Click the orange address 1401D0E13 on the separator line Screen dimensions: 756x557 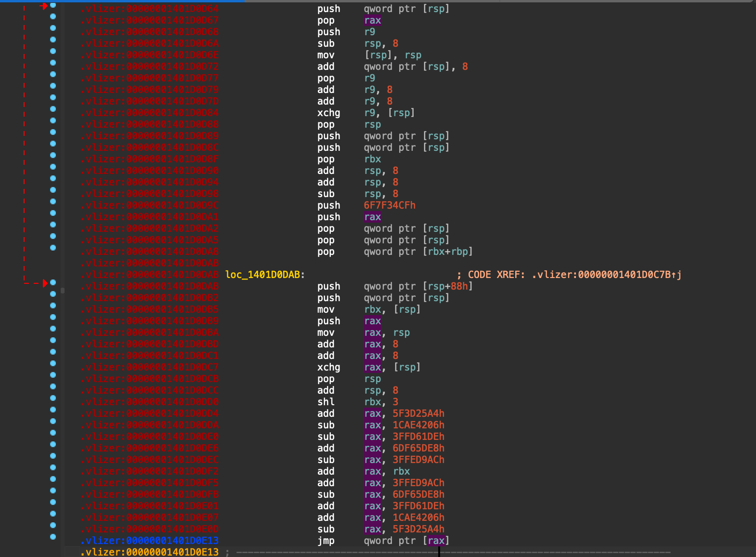click(150, 552)
